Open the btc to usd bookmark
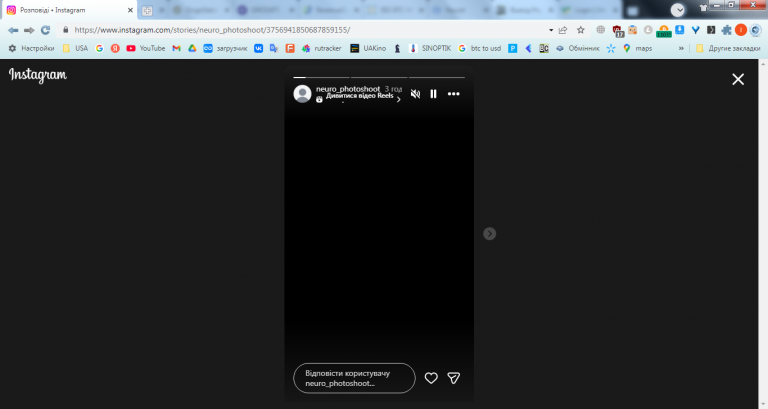768x409 pixels. 480,48
